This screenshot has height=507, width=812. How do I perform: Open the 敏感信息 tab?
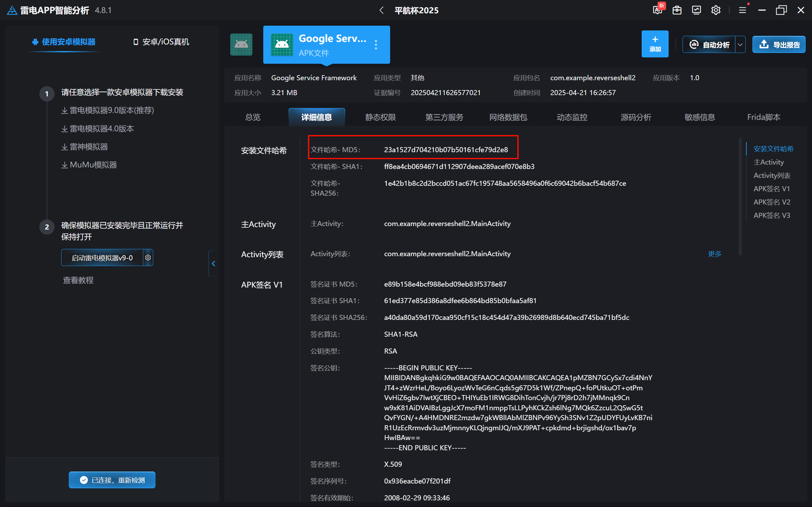pos(700,117)
